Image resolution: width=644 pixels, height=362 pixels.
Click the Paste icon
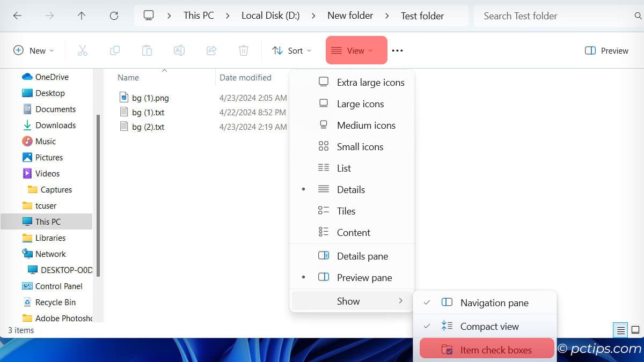click(147, 50)
